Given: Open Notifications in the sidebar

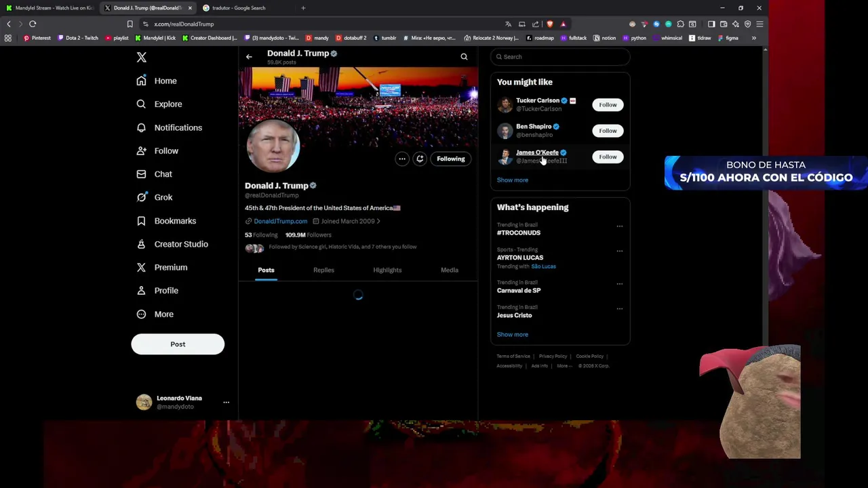Looking at the screenshot, I should point(169,127).
